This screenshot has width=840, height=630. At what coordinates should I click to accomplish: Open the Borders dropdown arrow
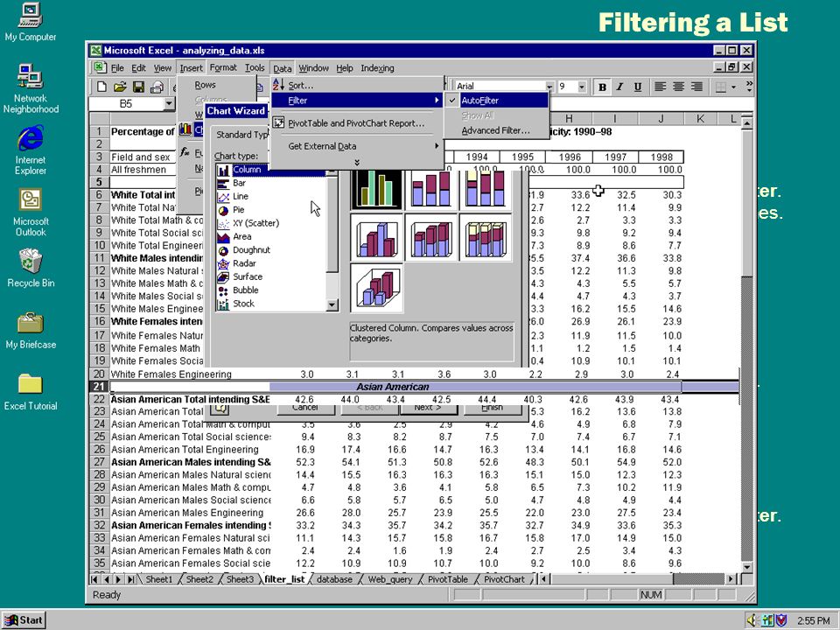point(733,87)
